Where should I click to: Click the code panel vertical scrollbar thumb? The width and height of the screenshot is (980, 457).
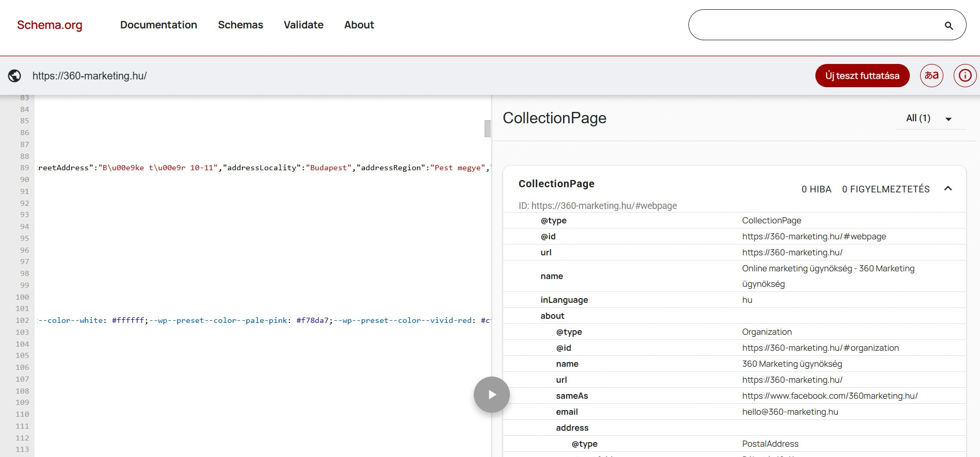tap(487, 128)
